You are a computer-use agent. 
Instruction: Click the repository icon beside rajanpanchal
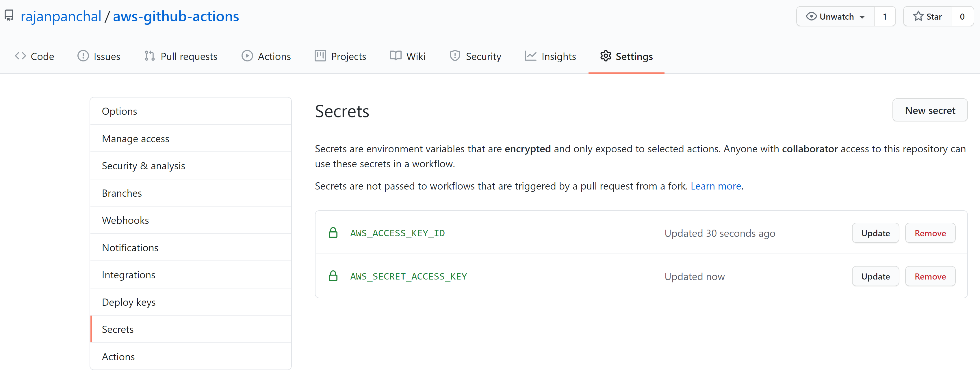[9, 16]
